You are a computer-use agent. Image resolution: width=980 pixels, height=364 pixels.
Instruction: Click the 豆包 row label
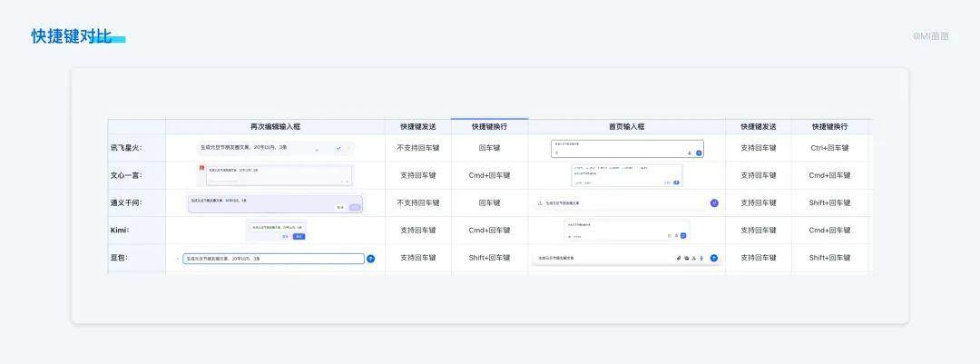120,258
